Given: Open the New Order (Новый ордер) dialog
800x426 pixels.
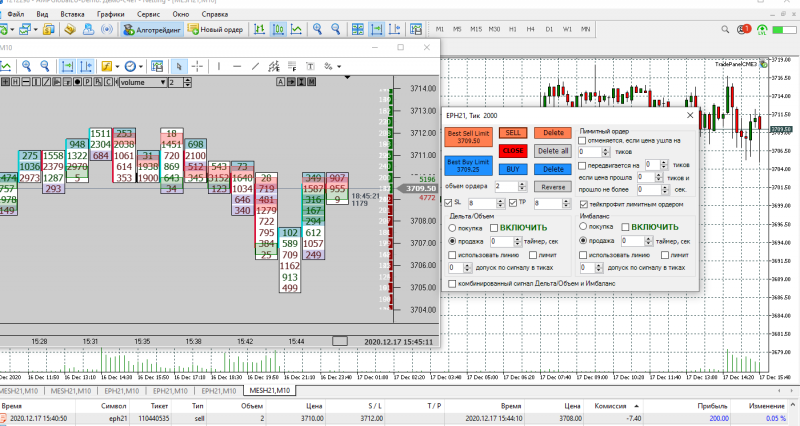Looking at the screenshot, I should point(215,30).
